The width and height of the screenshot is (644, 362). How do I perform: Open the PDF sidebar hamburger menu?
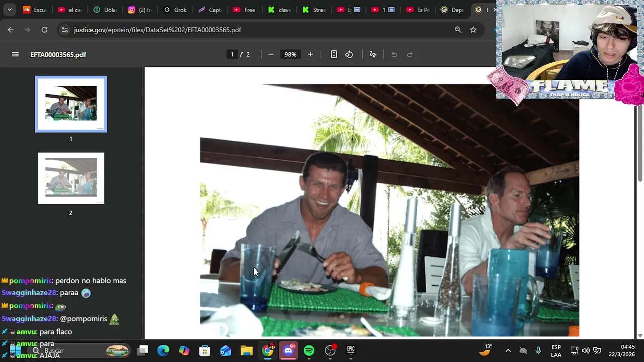coord(15,54)
